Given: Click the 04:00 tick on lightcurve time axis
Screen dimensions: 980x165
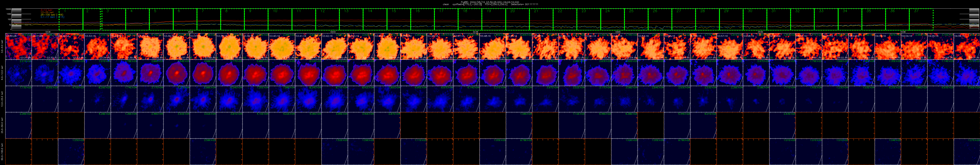Looking at the screenshot, I should (760, 32).
